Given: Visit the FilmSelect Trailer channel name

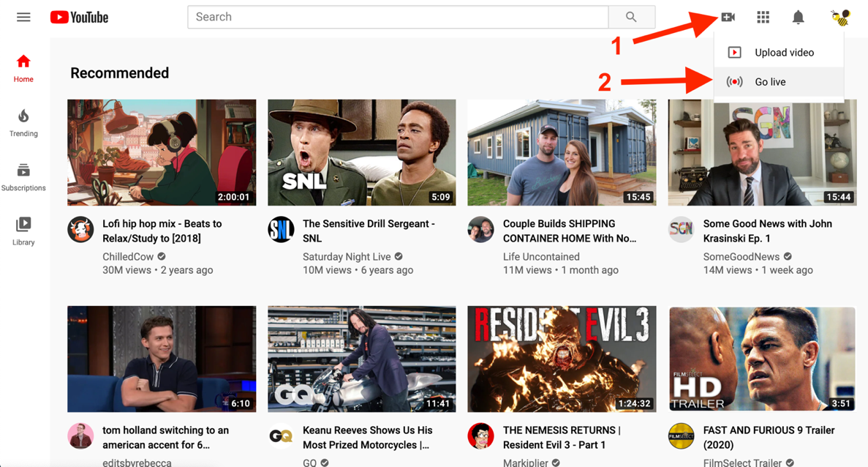Looking at the screenshot, I should click(x=742, y=462).
